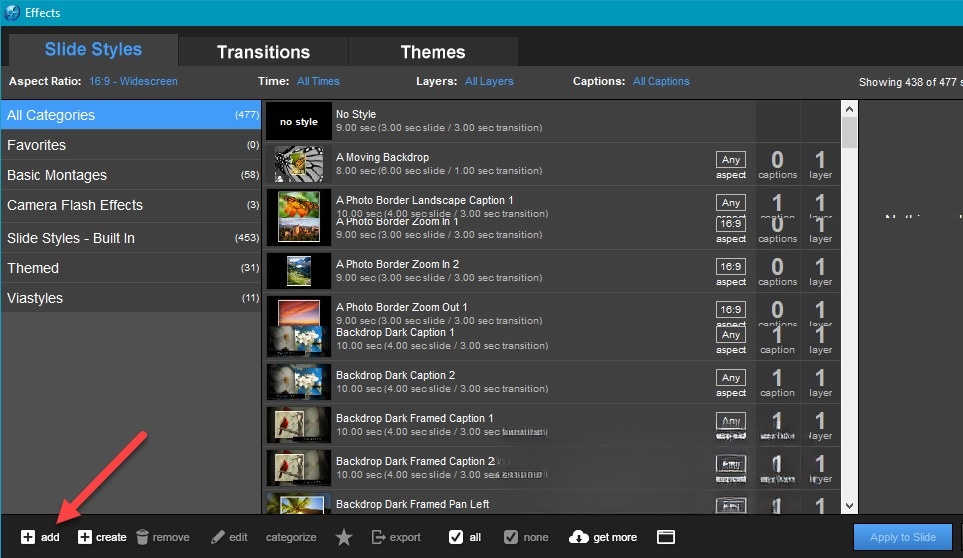Switch to the Themes tab
The image size is (963, 558).
432,52
